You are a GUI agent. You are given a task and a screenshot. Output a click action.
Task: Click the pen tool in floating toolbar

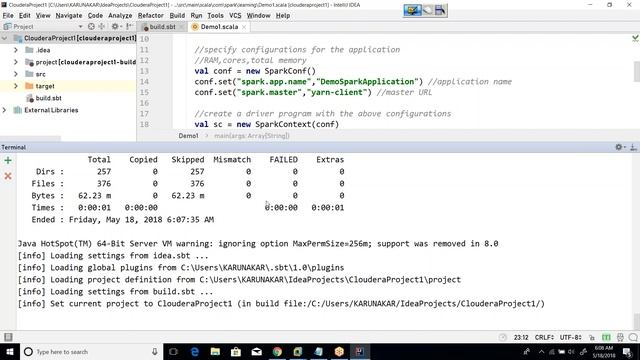click(x=412, y=10)
